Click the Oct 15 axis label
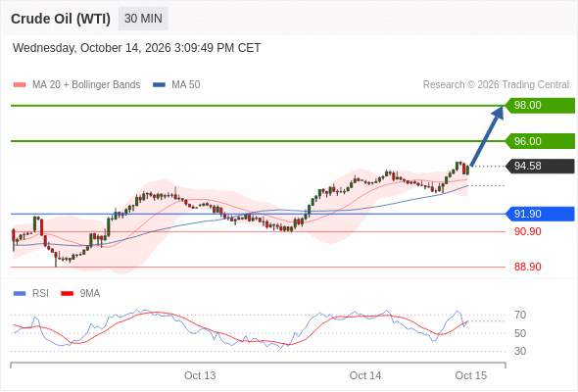This screenshot has height=392, width=578. coord(471,375)
